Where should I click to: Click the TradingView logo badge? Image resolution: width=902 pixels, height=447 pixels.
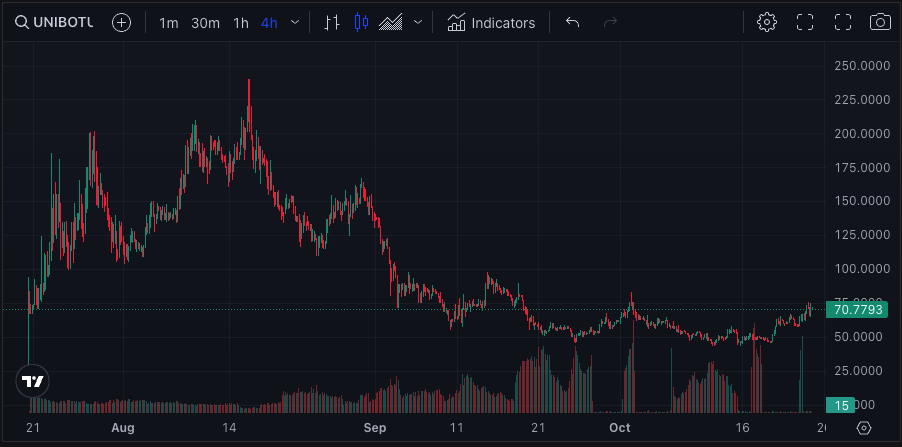tap(33, 381)
